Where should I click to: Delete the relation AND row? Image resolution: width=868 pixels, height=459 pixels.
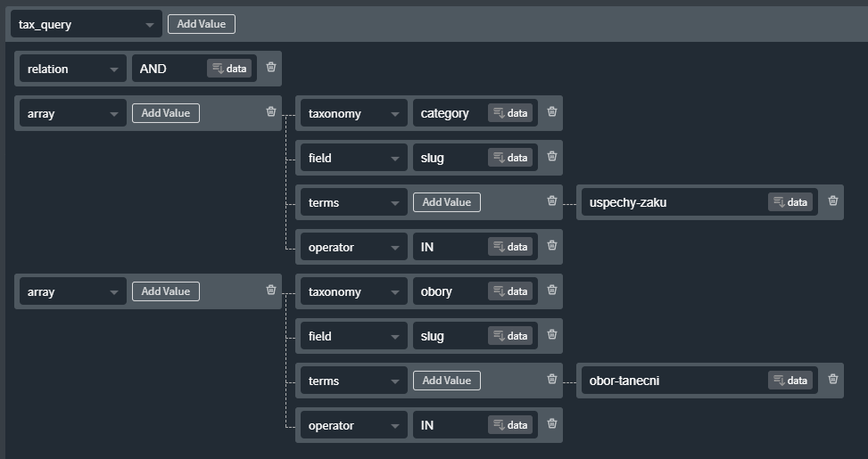pos(271,67)
